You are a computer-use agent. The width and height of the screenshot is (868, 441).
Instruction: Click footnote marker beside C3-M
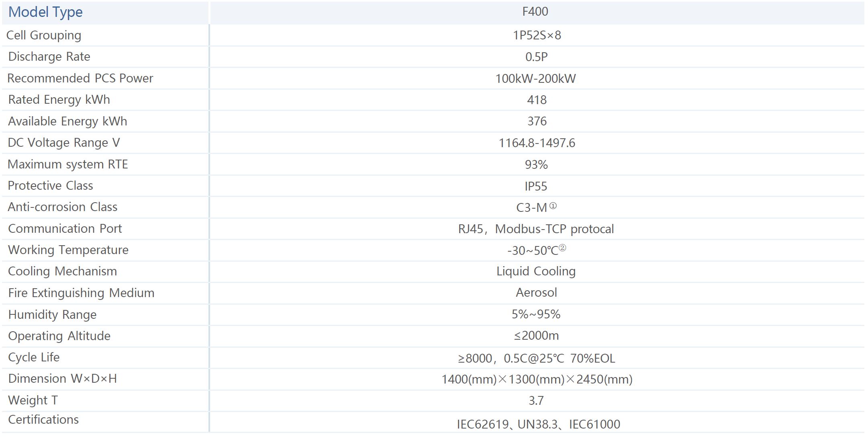(553, 206)
